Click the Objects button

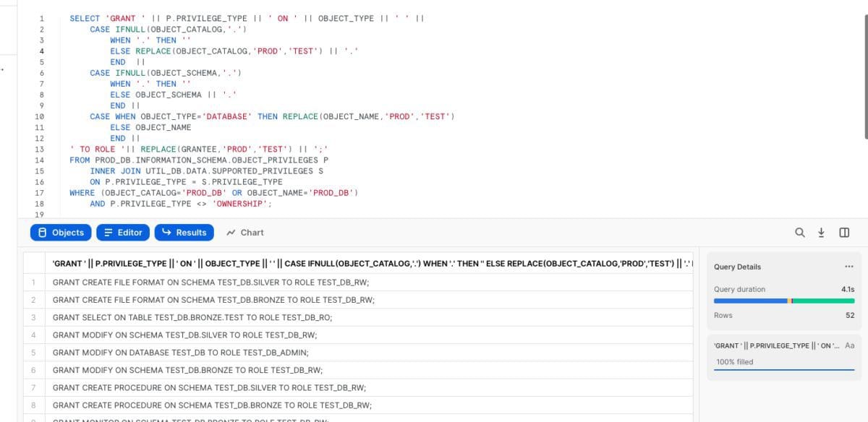coord(61,232)
